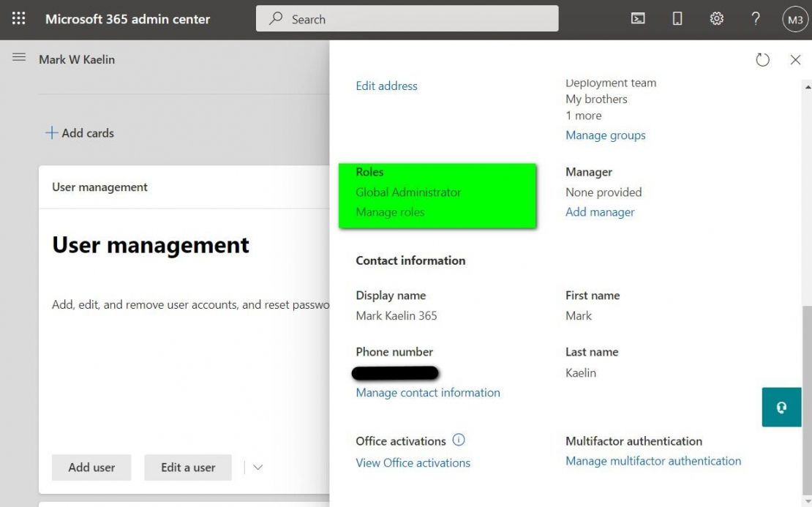Open the hamburger navigation menu
The image size is (812, 507).
click(19, 57)
